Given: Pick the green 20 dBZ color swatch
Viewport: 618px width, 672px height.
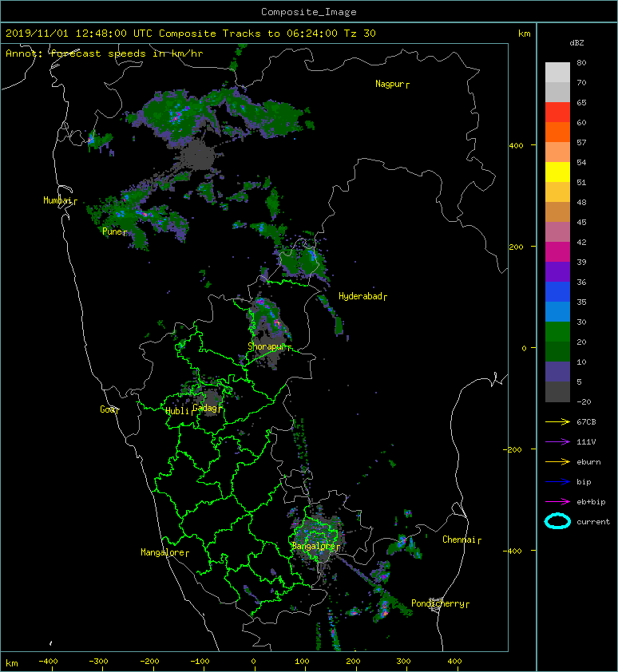Looking at the screenshot, I should (557, 332).
